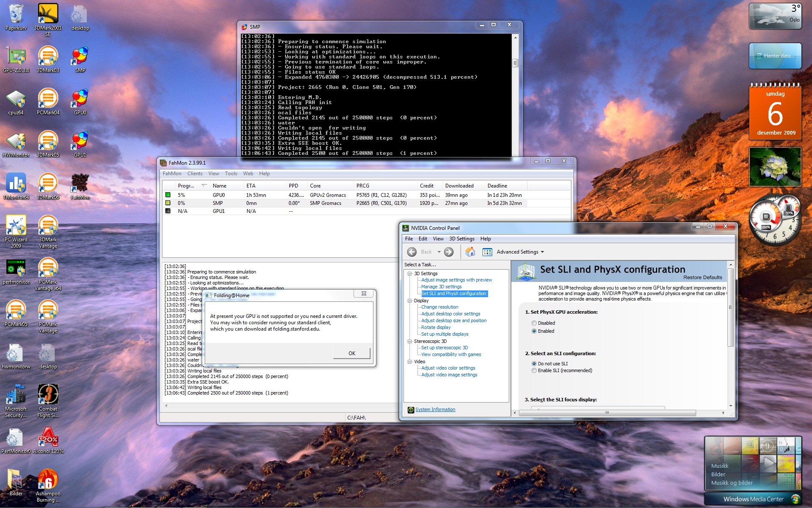Open the GPU1 desktop shortcut
812x508 pixels.
point(80,144)
